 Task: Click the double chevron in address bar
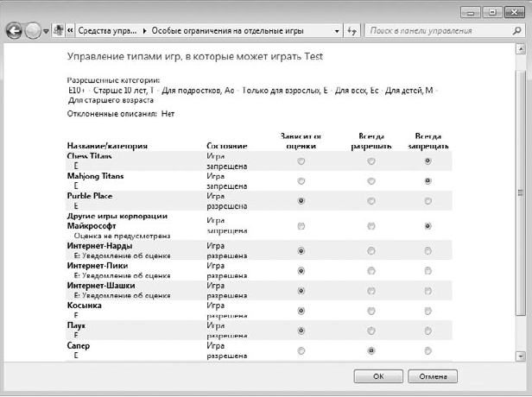click(70, 31)
